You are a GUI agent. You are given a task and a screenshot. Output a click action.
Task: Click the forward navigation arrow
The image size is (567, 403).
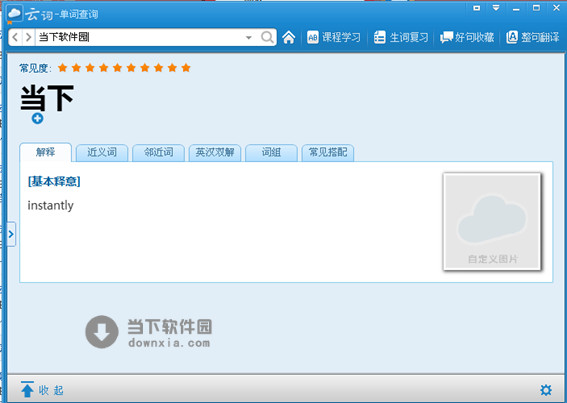(28, 37)
